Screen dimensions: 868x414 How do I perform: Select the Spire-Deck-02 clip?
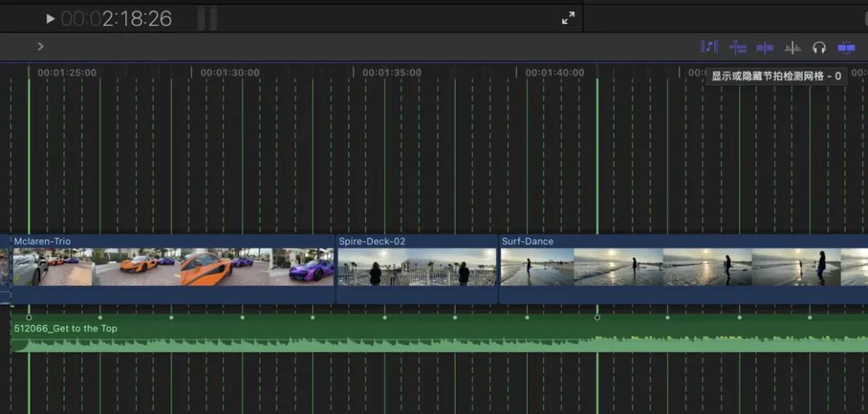(x=417, y=269)
